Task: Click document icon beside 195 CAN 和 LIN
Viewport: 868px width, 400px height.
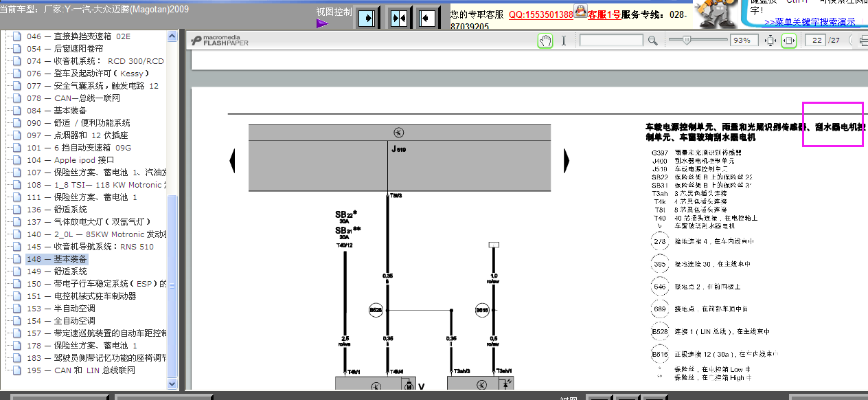Action: pyautogui.click(x=17, y=370)
